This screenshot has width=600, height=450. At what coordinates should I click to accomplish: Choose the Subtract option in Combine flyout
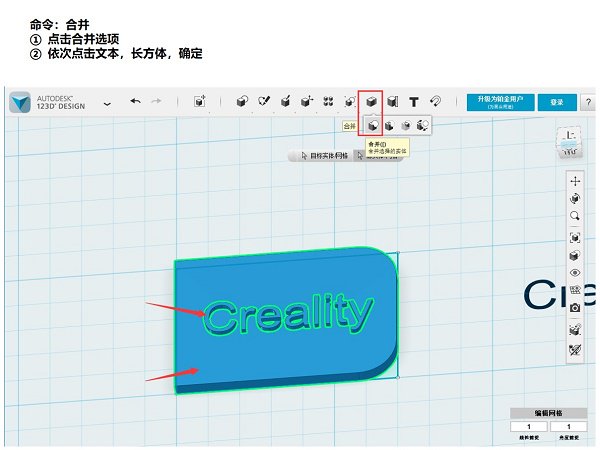pyautogui.click(x=389, y=126)
